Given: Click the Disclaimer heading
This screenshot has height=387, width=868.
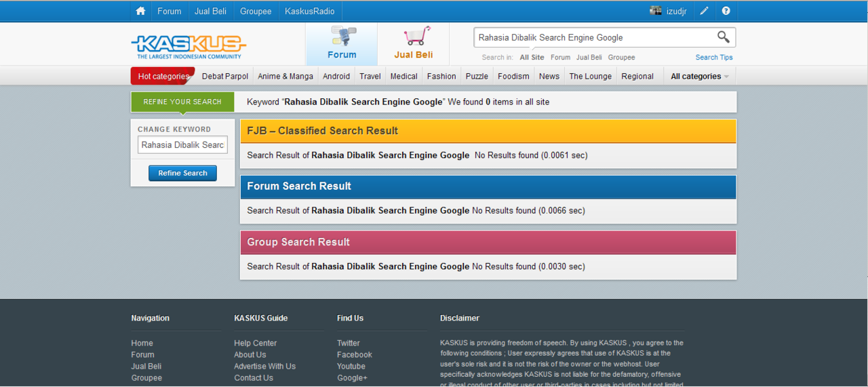Looking at the screenshot, I should (460, 318).
